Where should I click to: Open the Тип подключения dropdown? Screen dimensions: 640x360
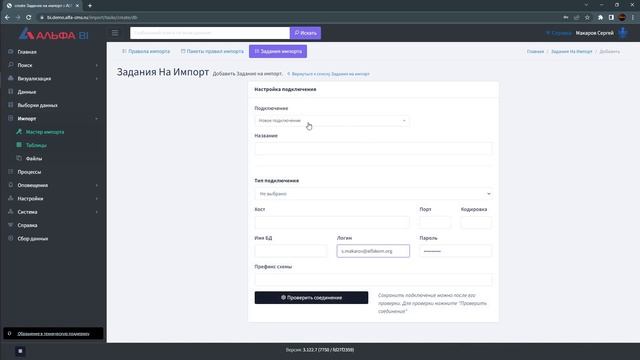pyautogui.click(x=373, y=194)
